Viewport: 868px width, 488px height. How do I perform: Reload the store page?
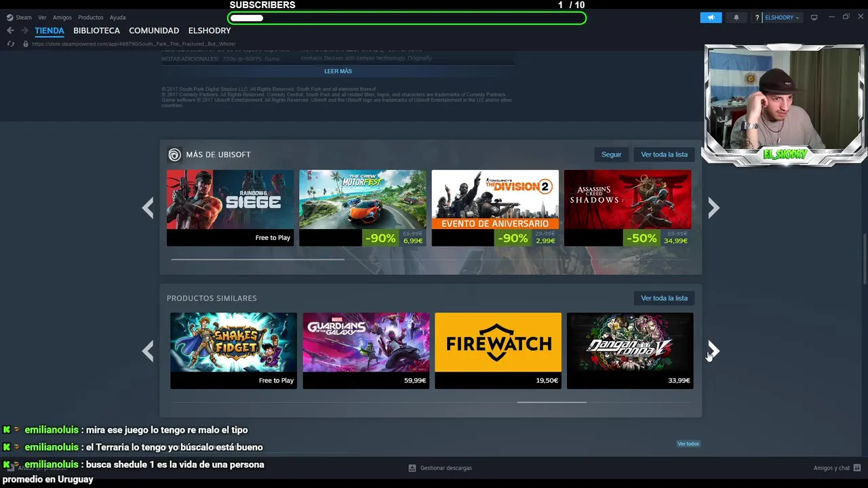pyautogui.click(x=10, y=44)
